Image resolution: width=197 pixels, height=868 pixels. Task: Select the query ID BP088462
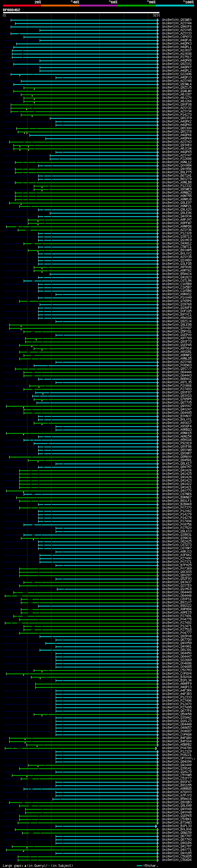pos(11,10)
